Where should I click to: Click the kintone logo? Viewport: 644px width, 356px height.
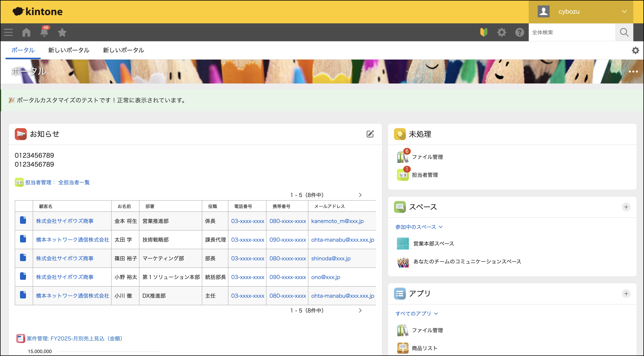[38, 12]
